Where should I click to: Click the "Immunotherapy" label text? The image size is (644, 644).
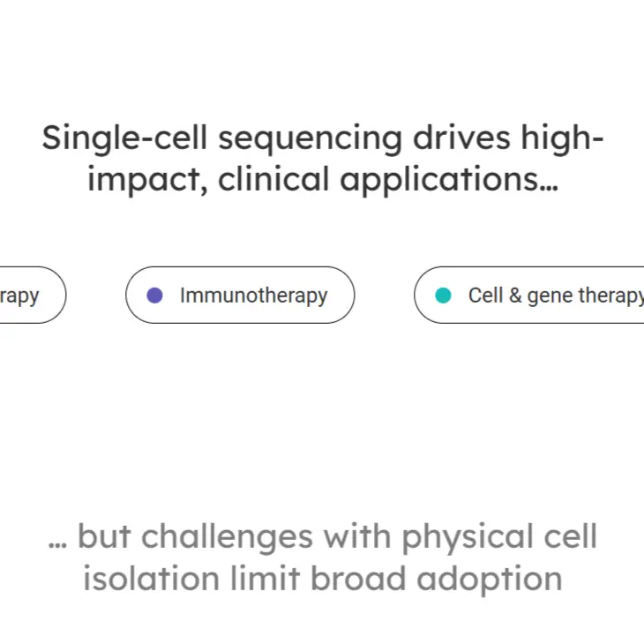click(x=253, y=296)
